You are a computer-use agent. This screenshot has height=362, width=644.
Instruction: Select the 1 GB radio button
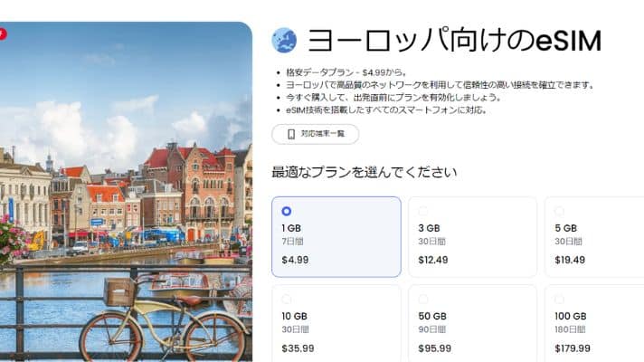pyautogui.click(x=287, y=211)
